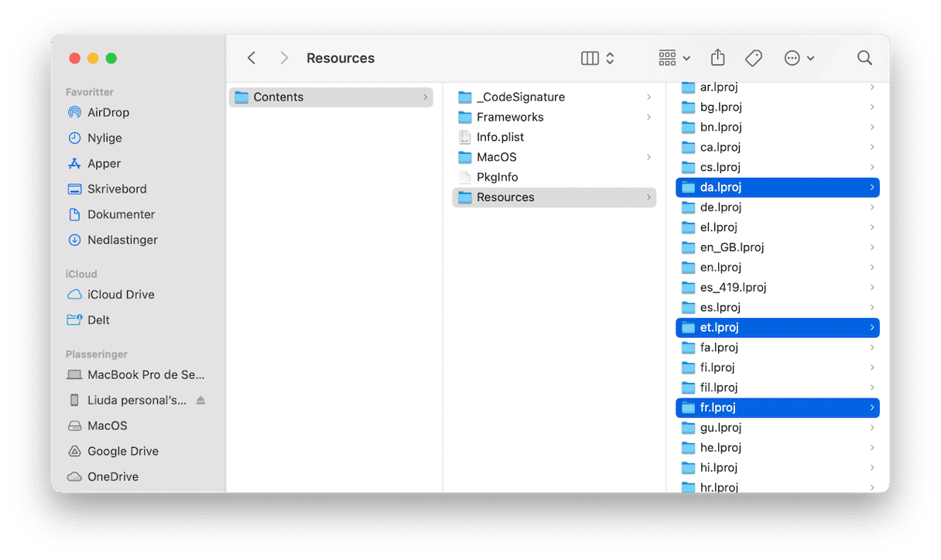
Task: Select the gu.lproj folder
Action: (778, 428)
